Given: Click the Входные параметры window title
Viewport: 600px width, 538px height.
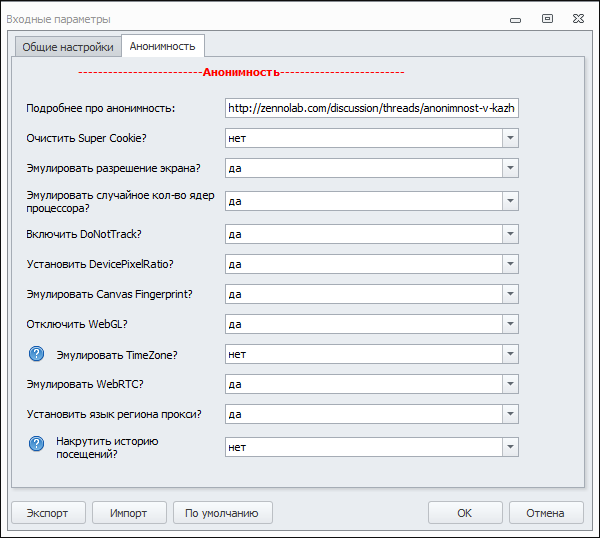Looking at the screenshot, I should click(59, 19).
